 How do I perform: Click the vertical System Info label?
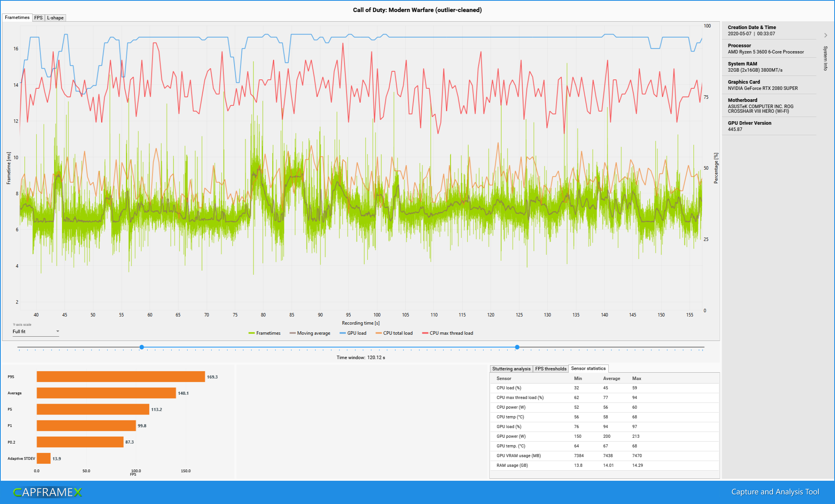click(825, 58)
